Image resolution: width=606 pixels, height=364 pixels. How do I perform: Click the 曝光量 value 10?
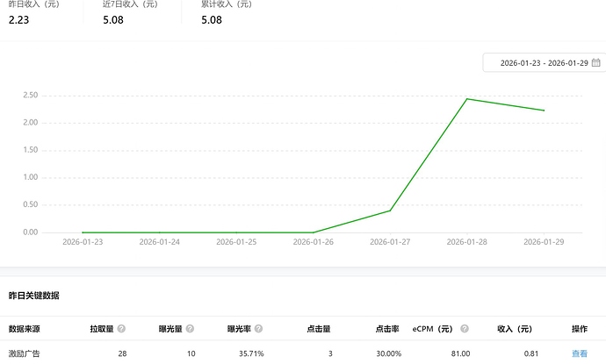click(x=191, y=353)
